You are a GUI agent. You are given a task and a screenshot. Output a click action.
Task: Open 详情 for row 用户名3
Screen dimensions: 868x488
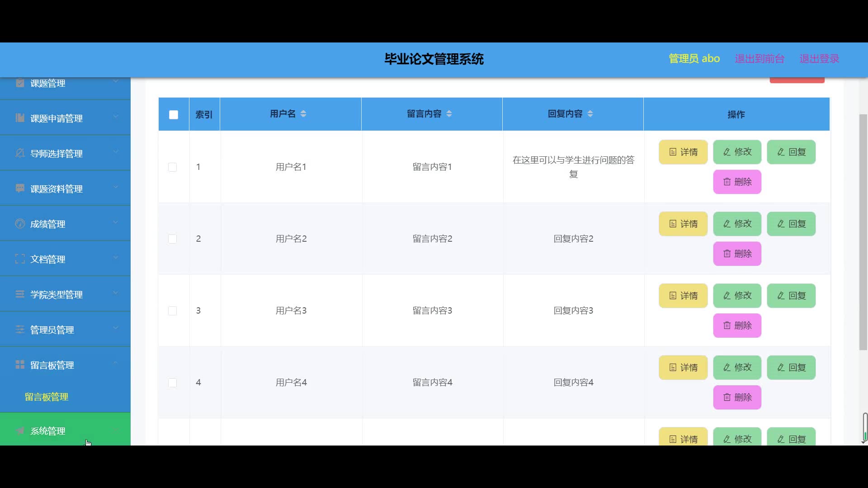click(683, 296)
